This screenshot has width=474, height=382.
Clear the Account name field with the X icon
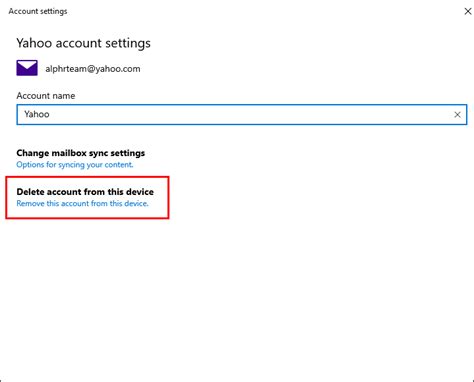coord(457,115)
